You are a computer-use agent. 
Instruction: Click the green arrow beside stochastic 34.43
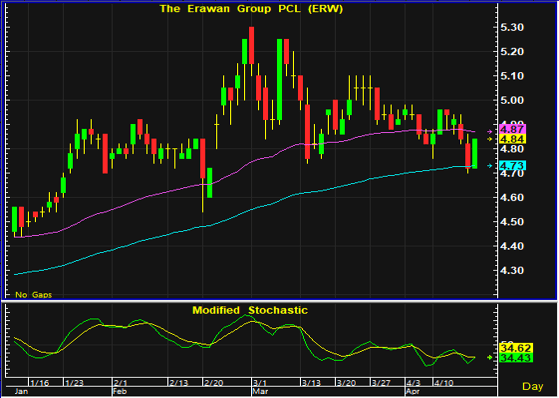[x=489, y=357]
